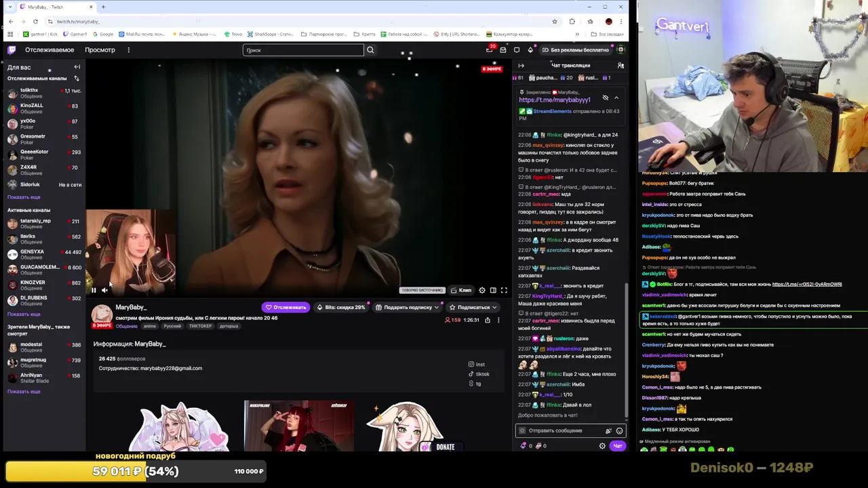Create a clip with the Клип button

click(x=461, y=290)
